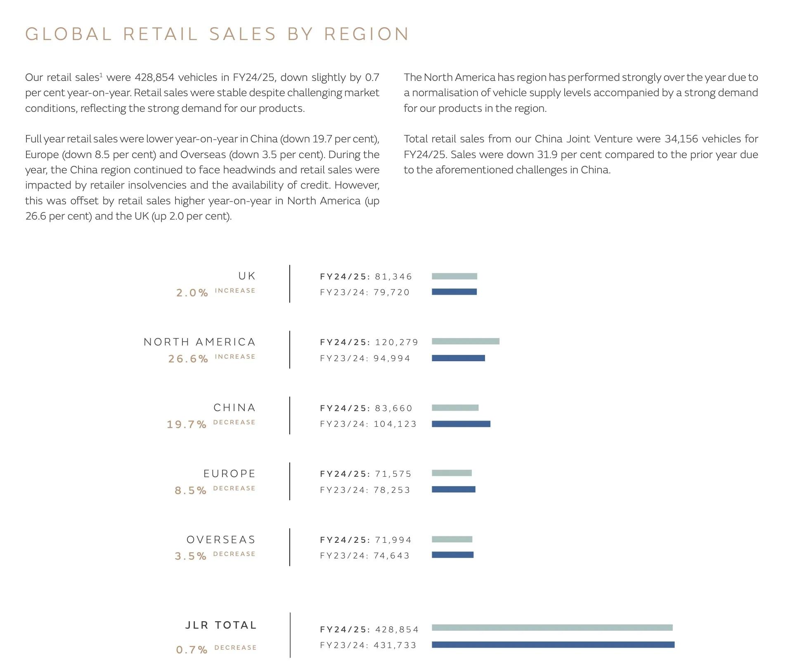Click the footnote superscript after retail sales
Screen dimensions: 795x672
coord(101,75)
